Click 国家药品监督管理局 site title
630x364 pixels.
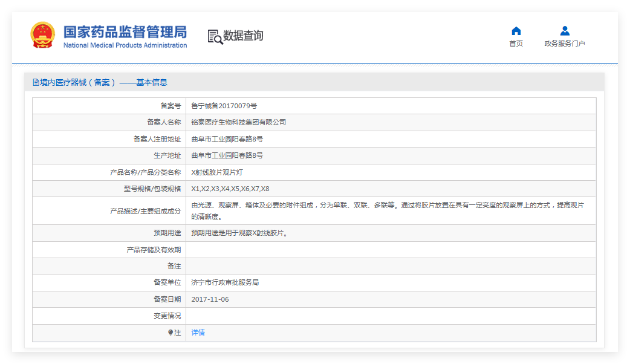(x=125, y=31)
